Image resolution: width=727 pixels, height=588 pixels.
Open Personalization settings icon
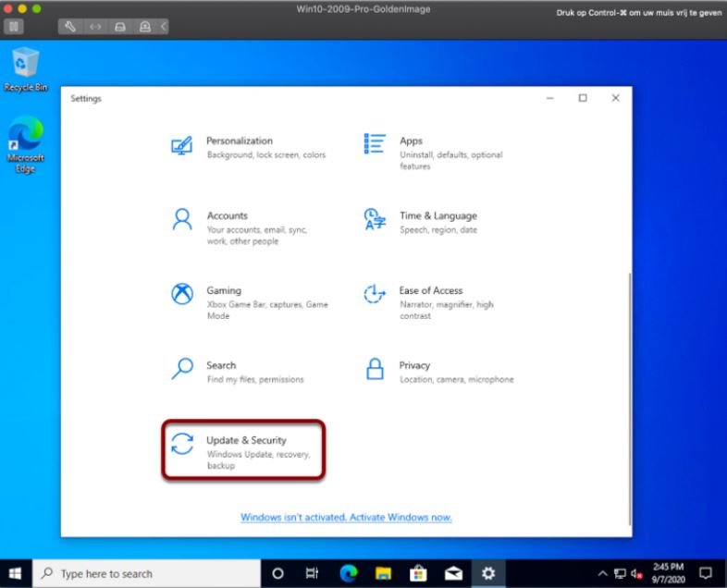[x=181, y=145]
